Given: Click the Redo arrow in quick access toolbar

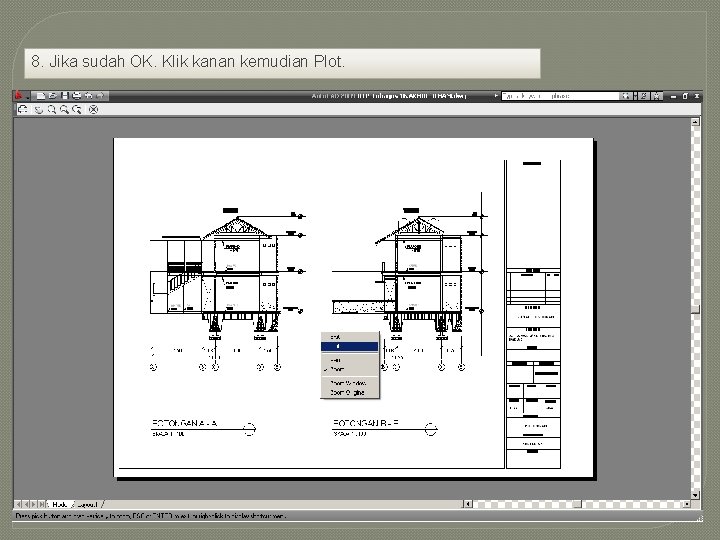Looking at the screenshot, I should [101, 96].
